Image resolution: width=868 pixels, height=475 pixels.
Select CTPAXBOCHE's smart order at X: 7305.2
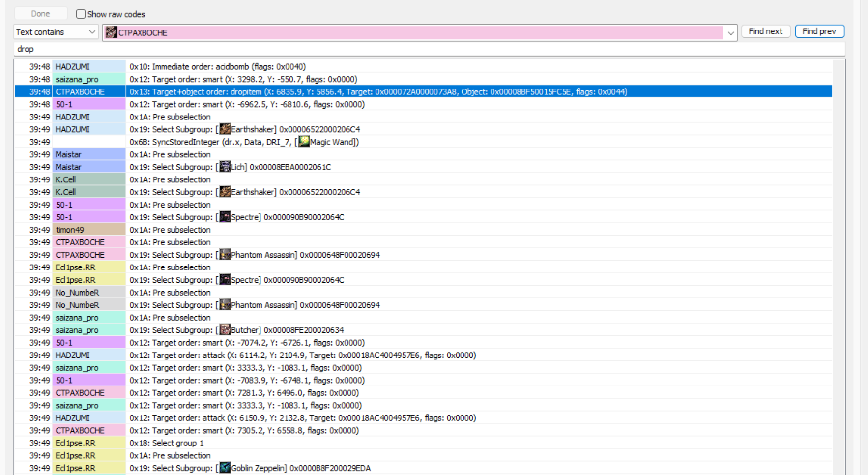pos(423,430)
